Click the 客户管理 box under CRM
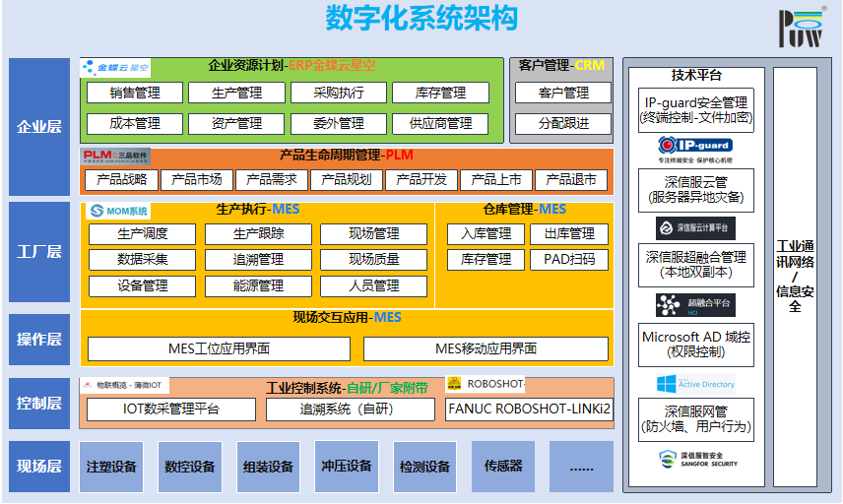The width and height of the screenshot is (843, 504). tap(563, 93)
